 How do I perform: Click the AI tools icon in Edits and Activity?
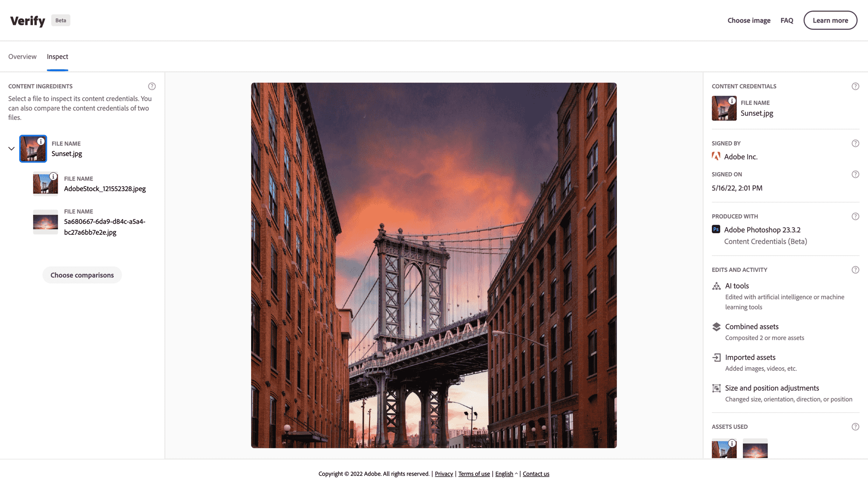(x=716, y=286)
